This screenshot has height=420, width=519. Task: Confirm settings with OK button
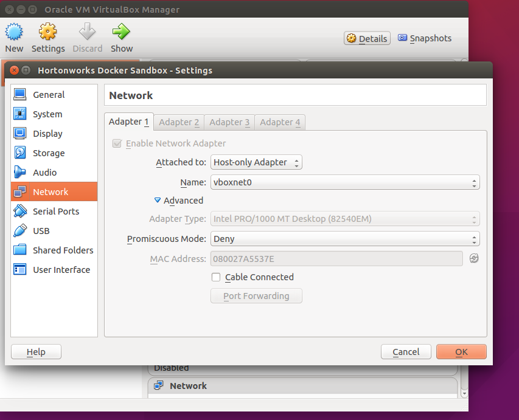(461, 351)
